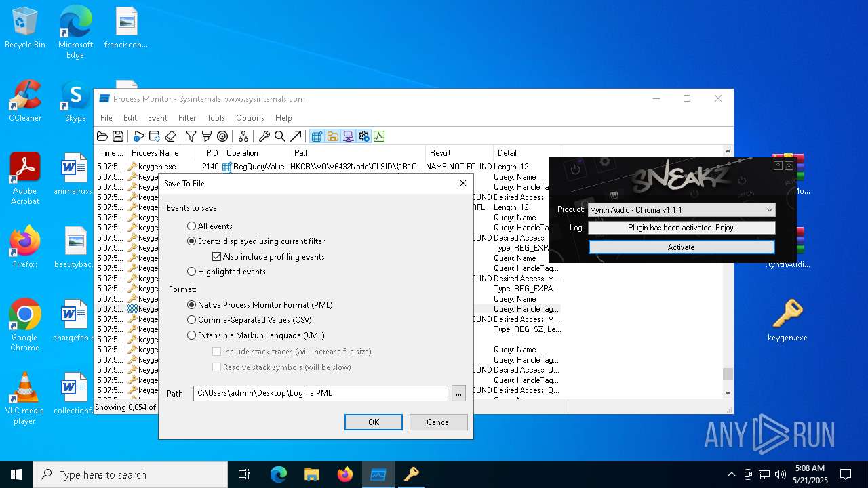Open the Options menu in Process Monitor

[250, 118]
